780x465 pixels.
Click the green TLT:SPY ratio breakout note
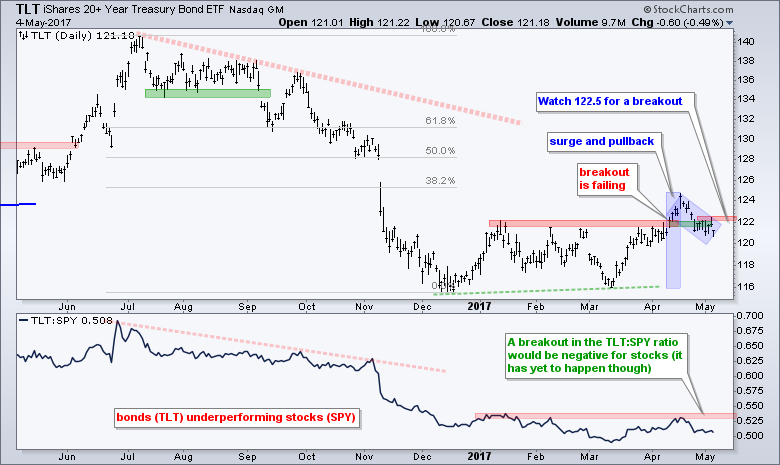(x=595, y=355)
